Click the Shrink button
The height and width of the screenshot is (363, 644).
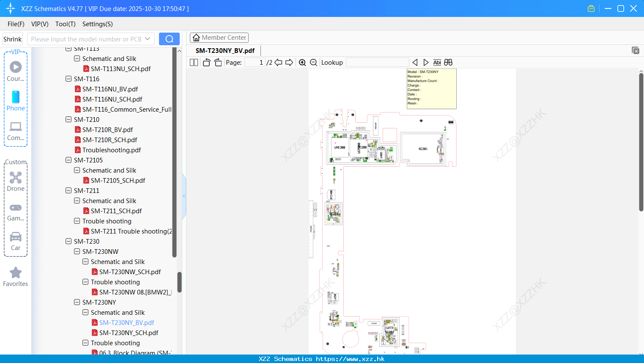pos(12,39)
